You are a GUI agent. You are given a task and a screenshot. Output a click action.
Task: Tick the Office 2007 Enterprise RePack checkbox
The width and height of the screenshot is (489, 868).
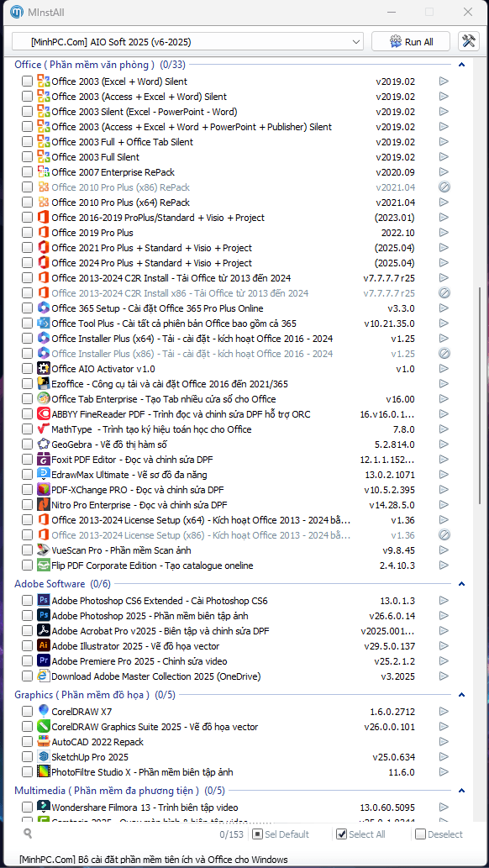tap(27, 172)
